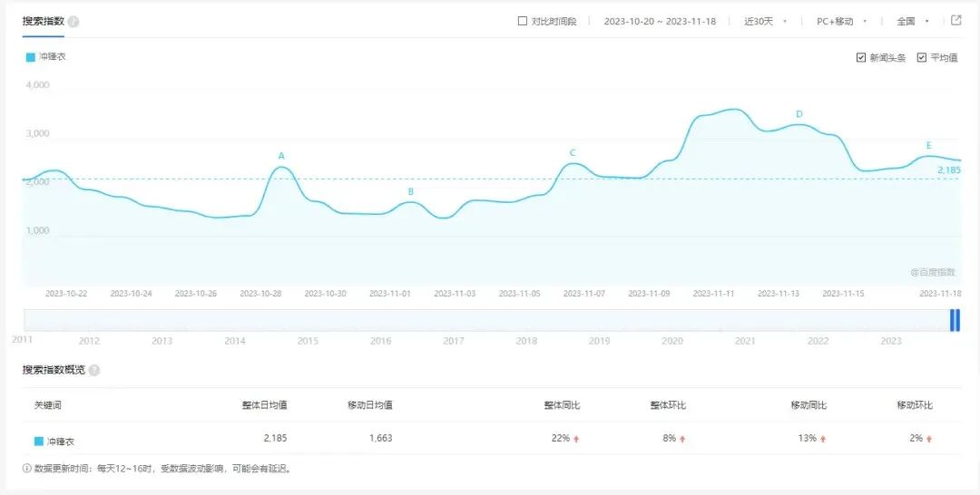Expand the PC+移动 source dropdown
The width and height of the screenshot is (980, 495).
[841, 21]
